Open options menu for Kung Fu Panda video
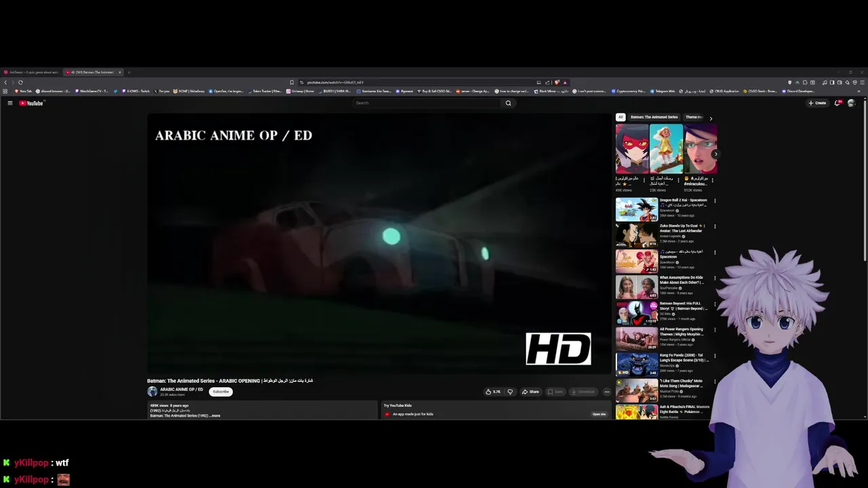Screen dimensions: 868x488 tap(715, 356)
